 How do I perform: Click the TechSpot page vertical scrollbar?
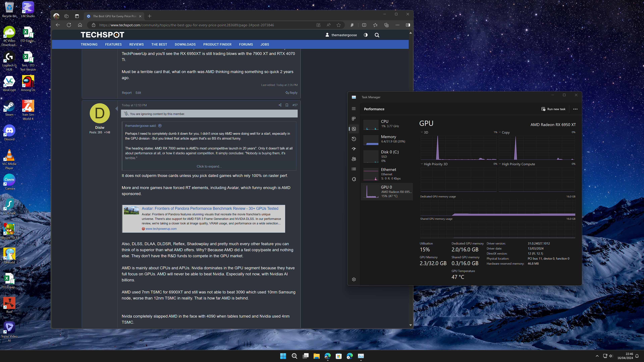(411, 179)
